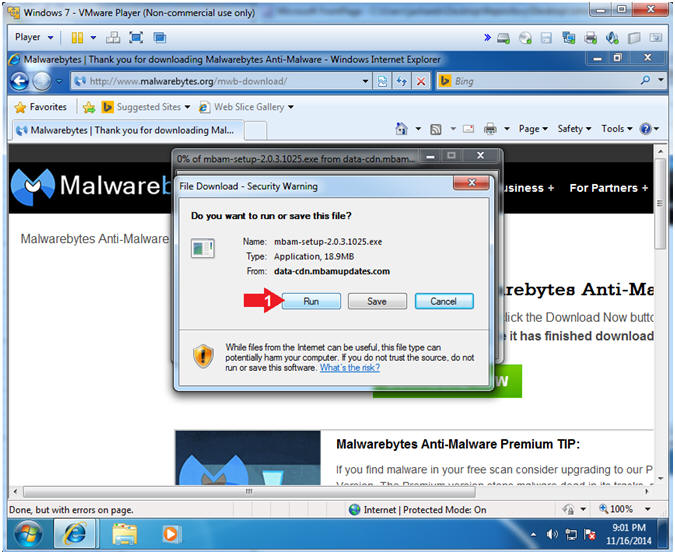Image resolution: width=675 pixels, height=554 pixels.
Task: Click the search magnifier icon
Action: click(645, 80)
